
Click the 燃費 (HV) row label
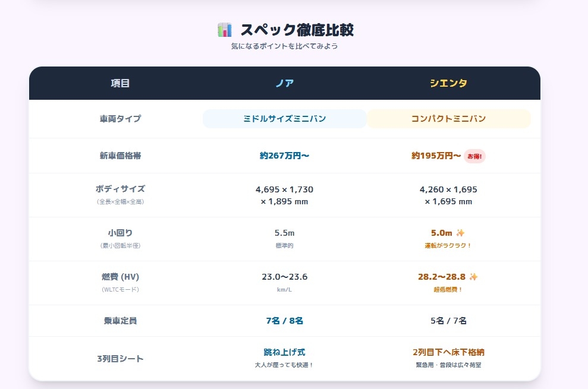click(x=120, y=277)
